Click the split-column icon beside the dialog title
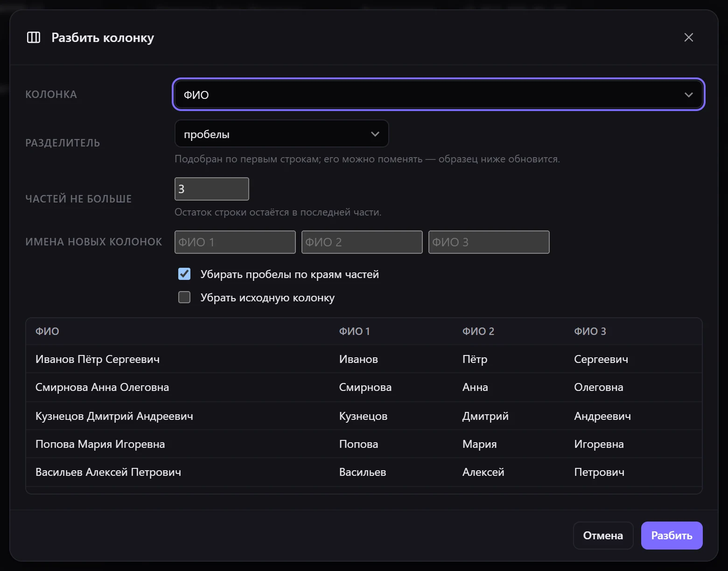Image resolution: width=728 pixels, height=571 pixels. [x=34, y=37]
